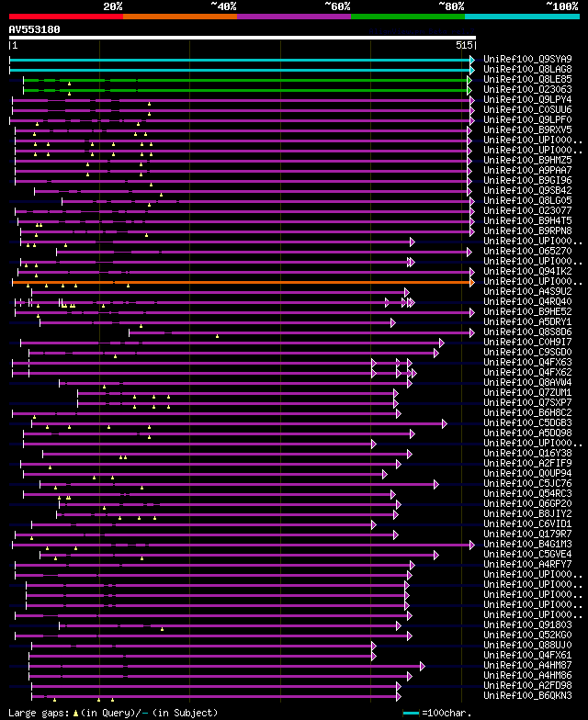588x720 pixels.
Task: Click the UniRef100_Q8S8D6 text
Action: tap(527, 332)
